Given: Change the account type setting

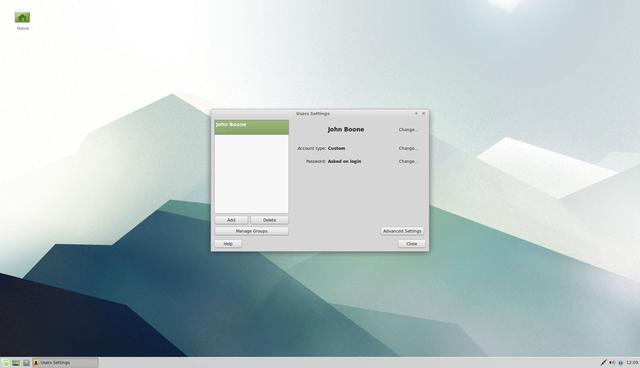Looking at the screenshot, I should [x=408, y=149].
